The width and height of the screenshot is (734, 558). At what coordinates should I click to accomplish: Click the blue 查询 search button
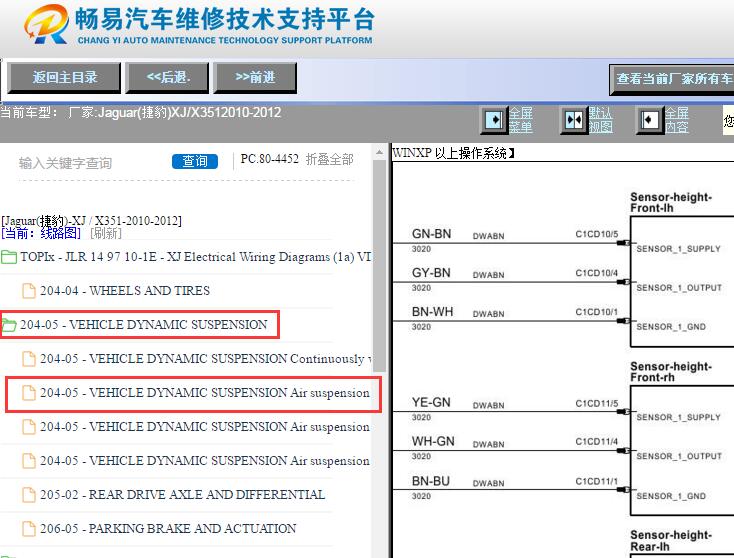click(195, 162)
